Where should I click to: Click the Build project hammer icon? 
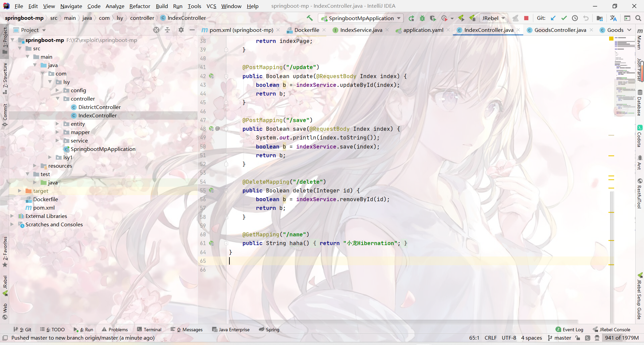pos(310,18)
